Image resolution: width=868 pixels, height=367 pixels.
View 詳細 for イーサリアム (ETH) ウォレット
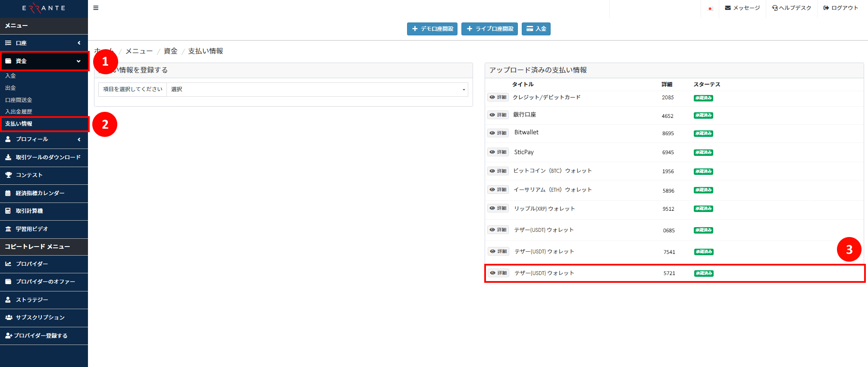coord(498,190)
